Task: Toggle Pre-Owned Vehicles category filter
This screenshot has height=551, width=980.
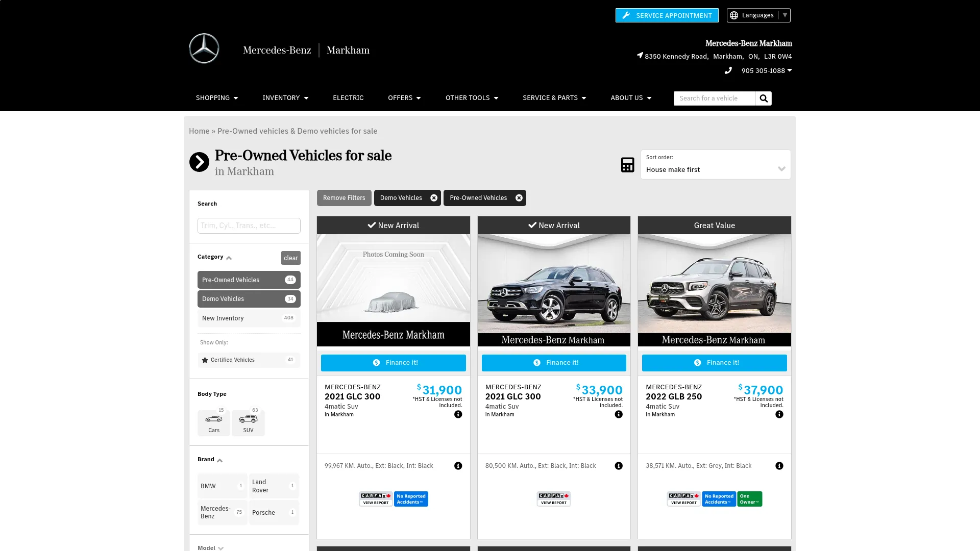Action: (x=249, y=280)
